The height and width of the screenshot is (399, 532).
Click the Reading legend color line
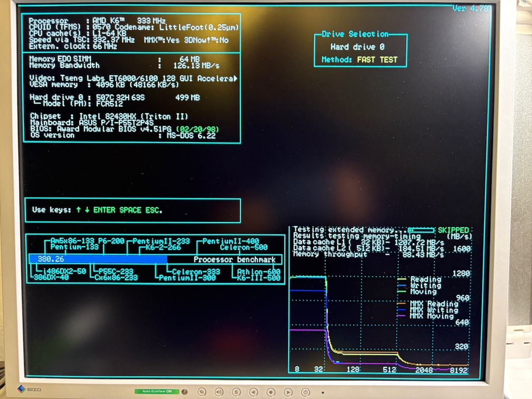pos(402,279)
